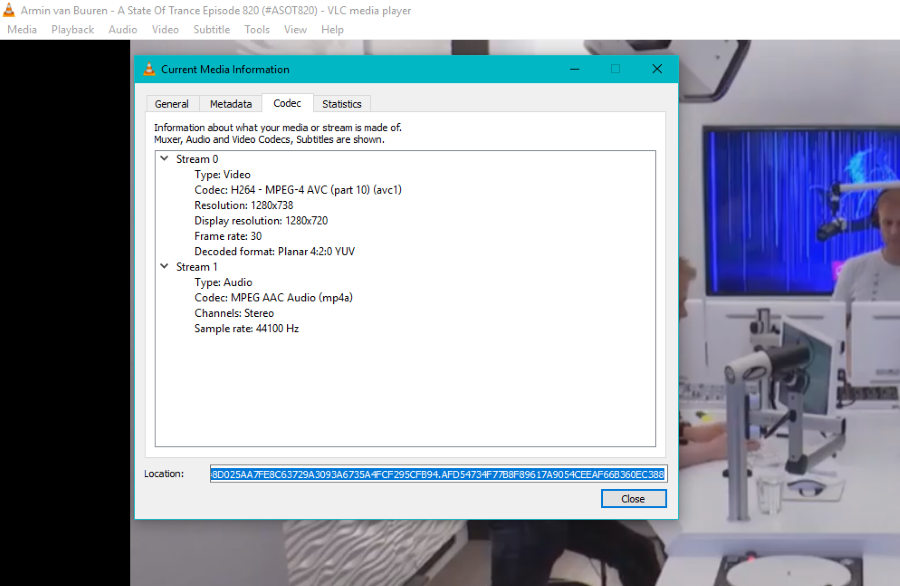The height and width of the screenshot is (586, 900).
Task: Open the View menu
Action: (x=295, y=29)
